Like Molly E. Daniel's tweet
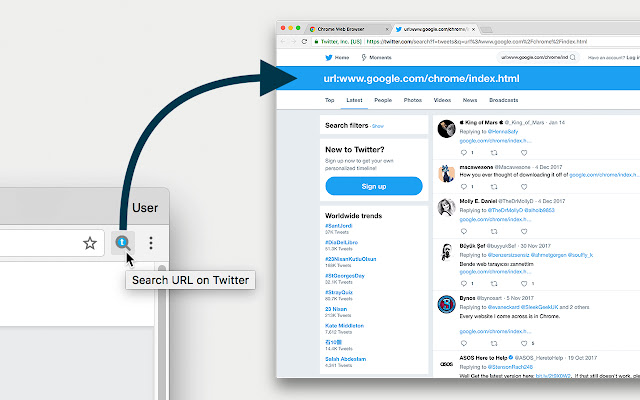This screenshot has width=640, height=400. click(524, 231)
